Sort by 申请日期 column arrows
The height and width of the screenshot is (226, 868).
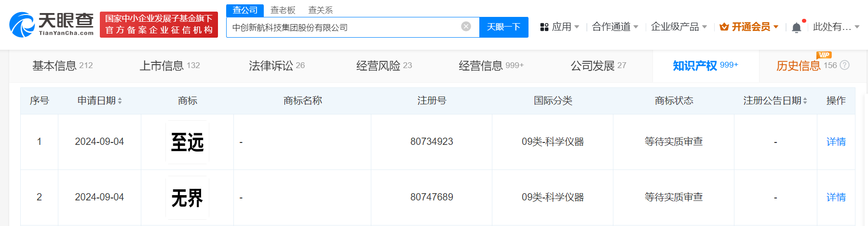pyautogui.click(x=120, y=100)
